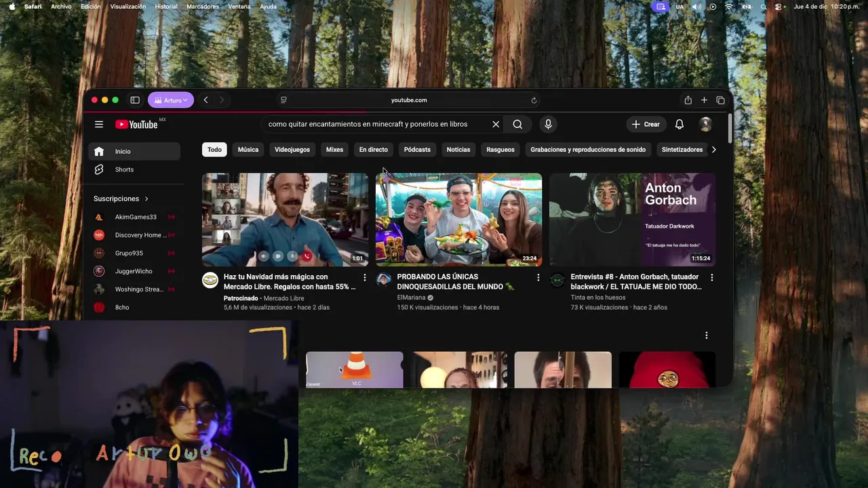Image resolution: width=868 pixels, height=488 pixels.
Task: Open options for PROBANDO LAS ÚNICAS DINOQUESADILLAS
Action: point(538,278)
